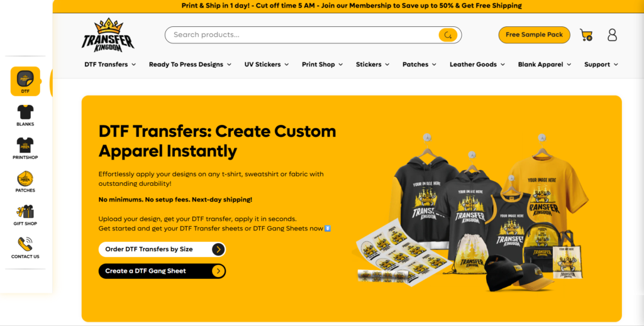Open the Gift Shop sidebar icon
The image size is (644, 326).
(x=25, y=215)
